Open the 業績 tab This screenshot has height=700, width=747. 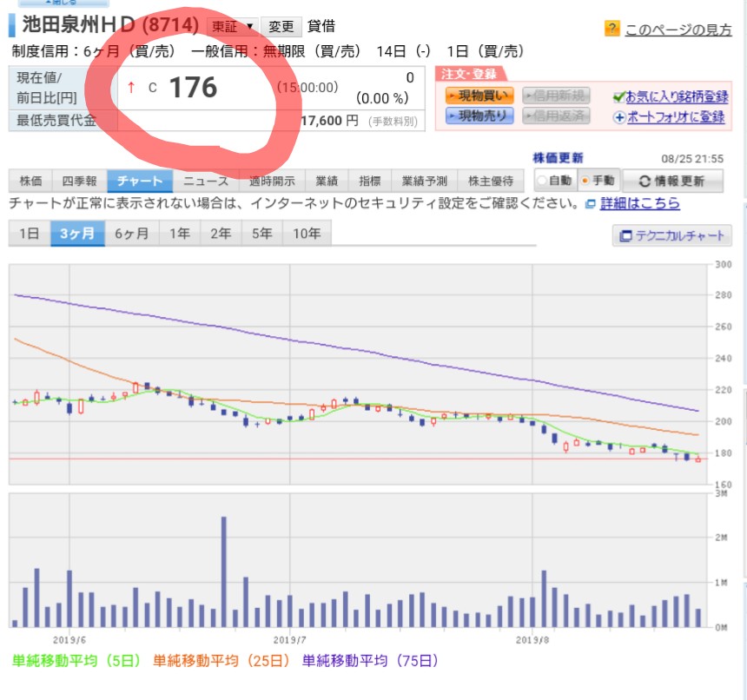coord(327,181)
